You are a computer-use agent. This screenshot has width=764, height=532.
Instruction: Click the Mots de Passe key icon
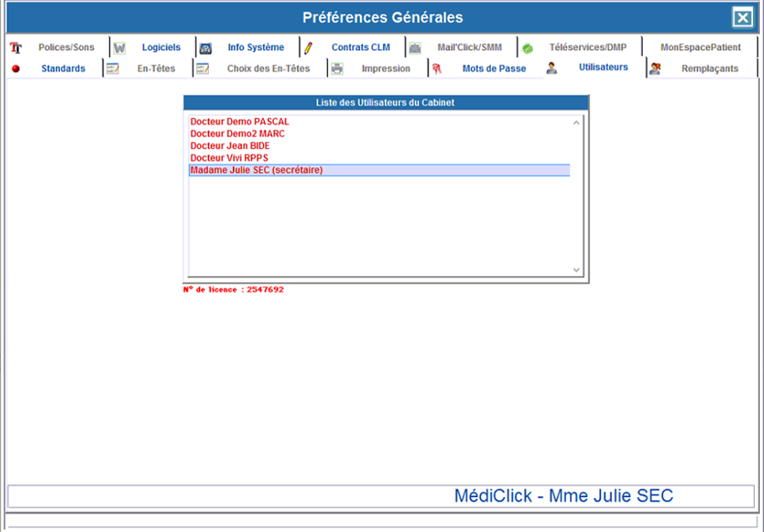(437, 68)
